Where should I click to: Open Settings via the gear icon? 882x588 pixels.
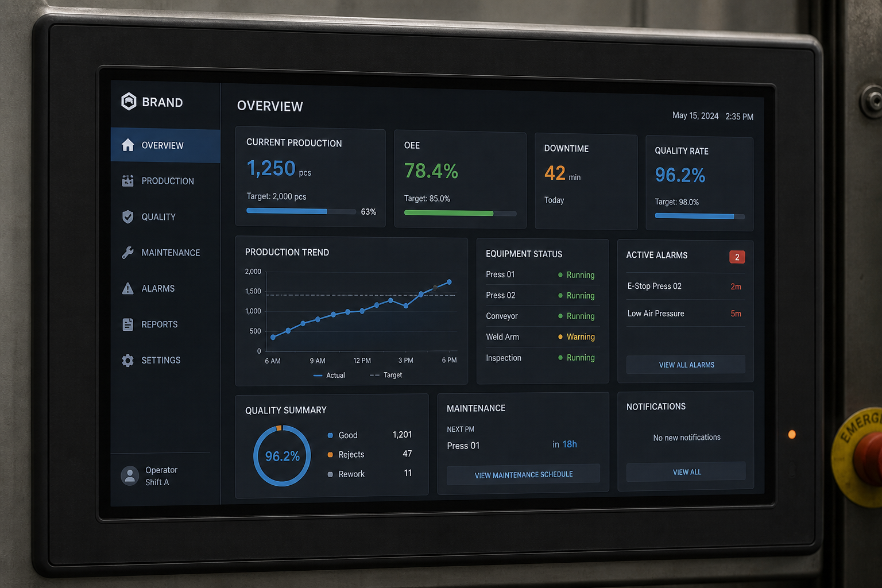[127, 360]
